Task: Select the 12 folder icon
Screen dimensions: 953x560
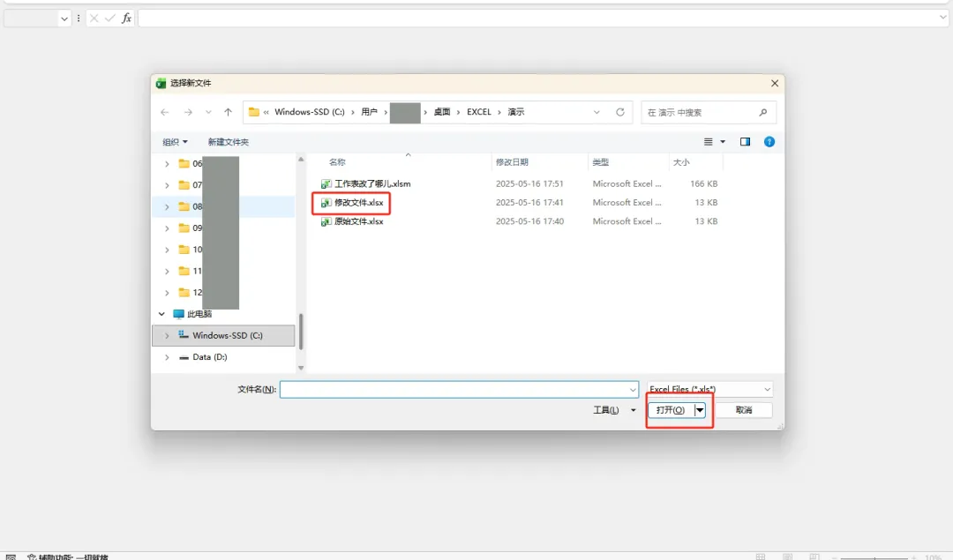Action: pos(184,293)
